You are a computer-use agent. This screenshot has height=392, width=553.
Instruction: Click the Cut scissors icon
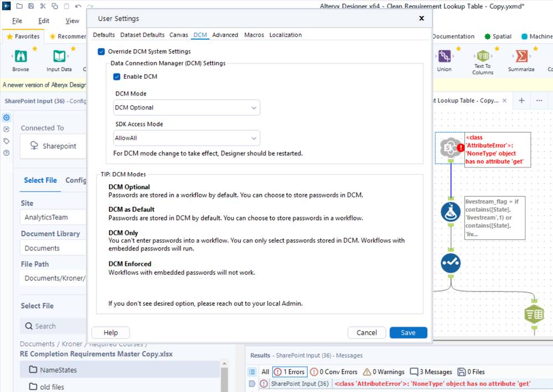43,6
